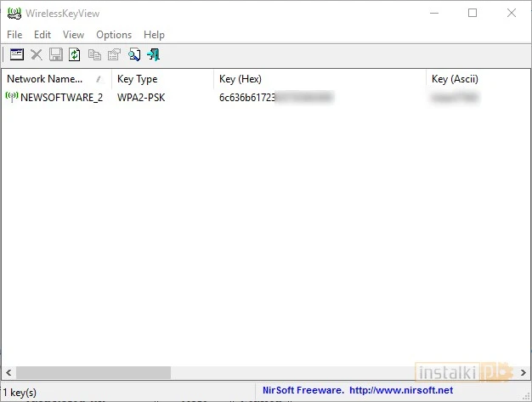Click the Find magnifier toolbar icon
This screenshot has height=402, width=532.
click(134, 54)
